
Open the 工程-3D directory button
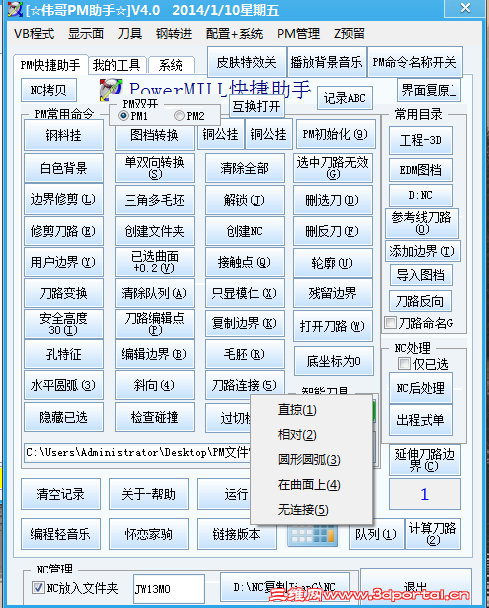tap(421, 140)
